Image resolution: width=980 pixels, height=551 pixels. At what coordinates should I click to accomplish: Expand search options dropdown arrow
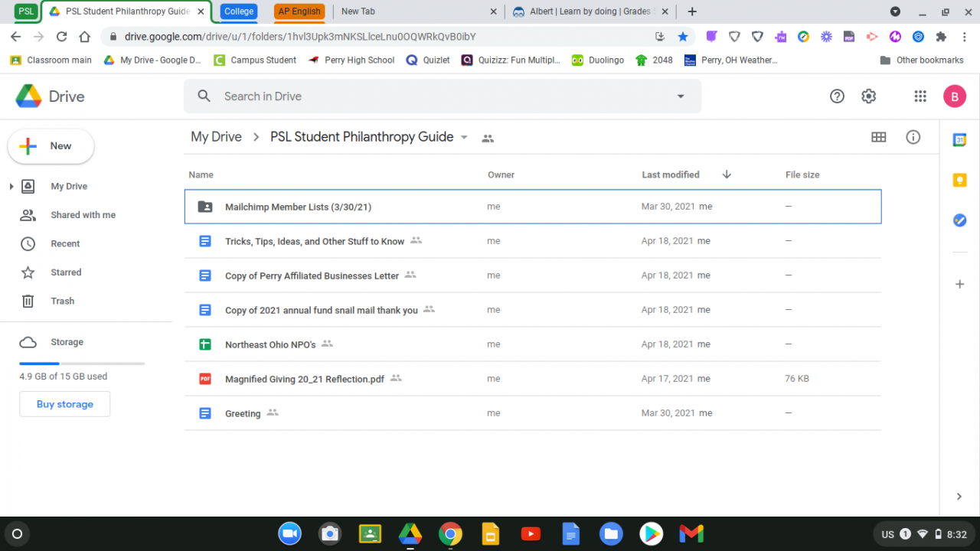tap(681, 96)
